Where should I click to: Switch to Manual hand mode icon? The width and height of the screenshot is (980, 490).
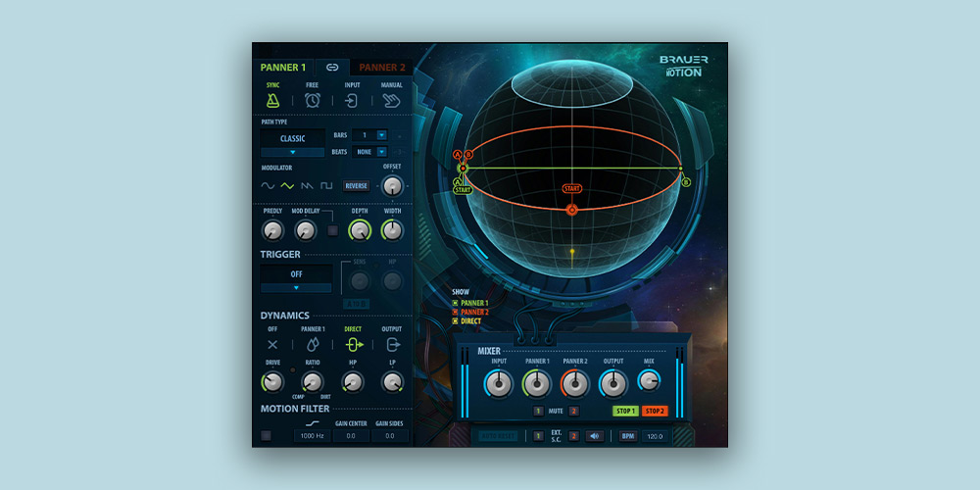(391, 99)
